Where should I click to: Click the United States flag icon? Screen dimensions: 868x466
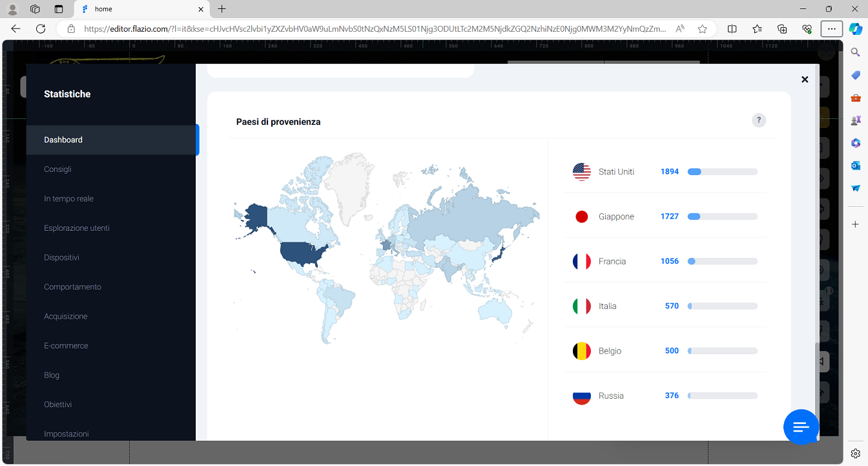[581, 172]
